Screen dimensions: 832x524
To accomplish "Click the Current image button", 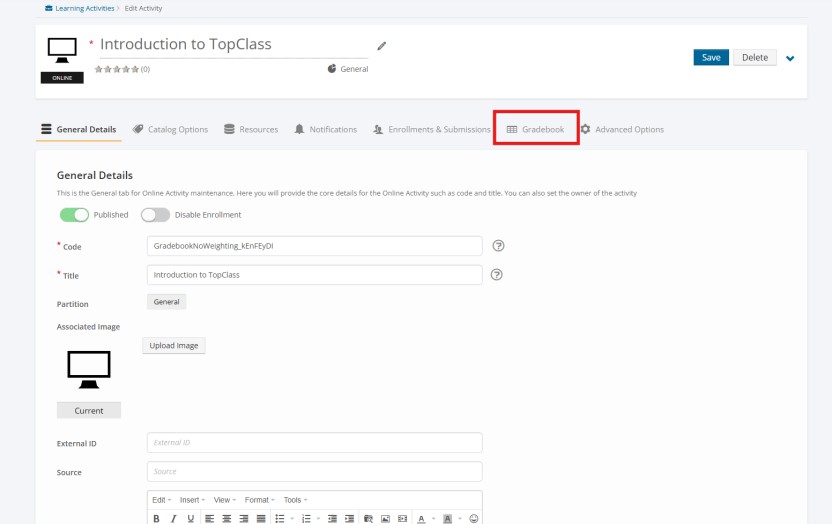I will coord(89,411).
